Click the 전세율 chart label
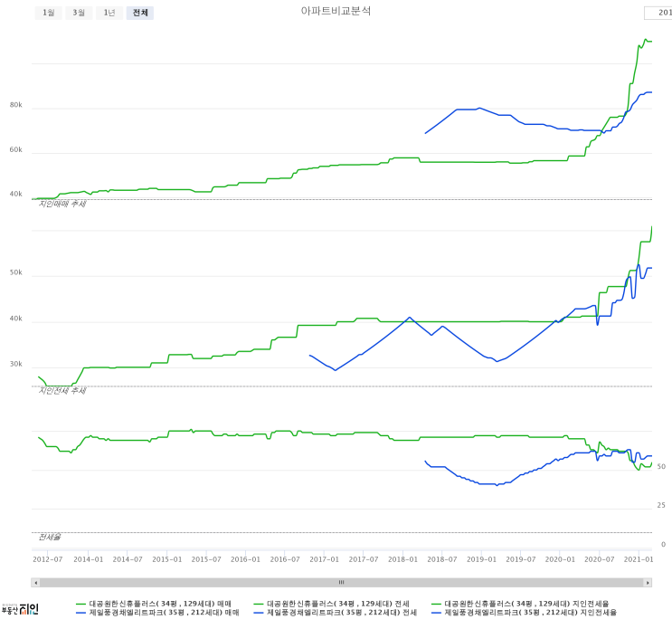 50,538
